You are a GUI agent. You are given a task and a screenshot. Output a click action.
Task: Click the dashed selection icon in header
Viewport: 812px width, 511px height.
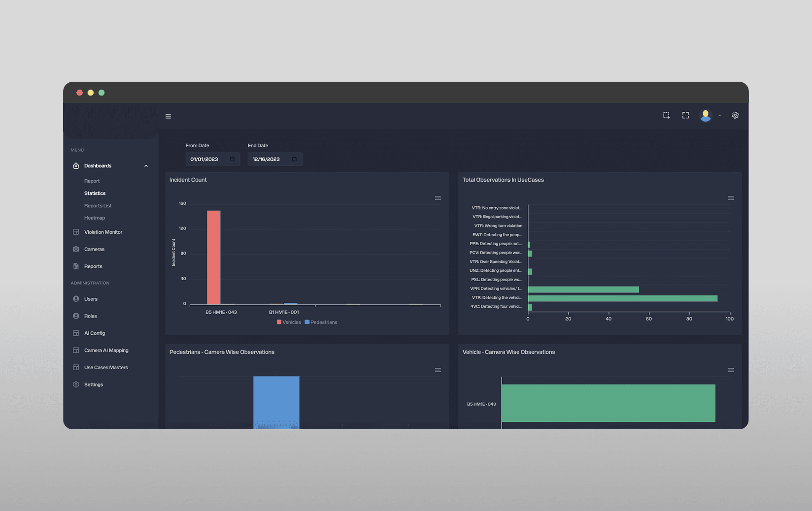point(666,115)
